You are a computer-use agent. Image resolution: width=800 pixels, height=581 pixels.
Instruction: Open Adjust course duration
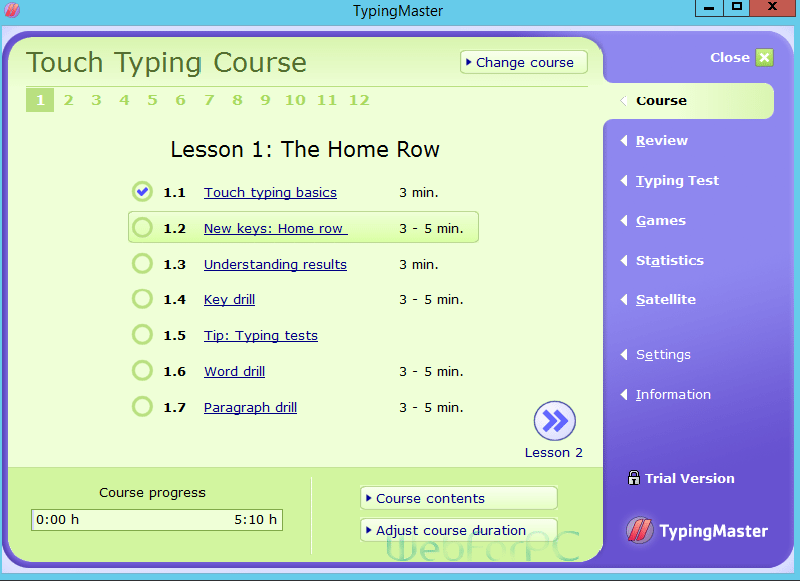[459, 530]
